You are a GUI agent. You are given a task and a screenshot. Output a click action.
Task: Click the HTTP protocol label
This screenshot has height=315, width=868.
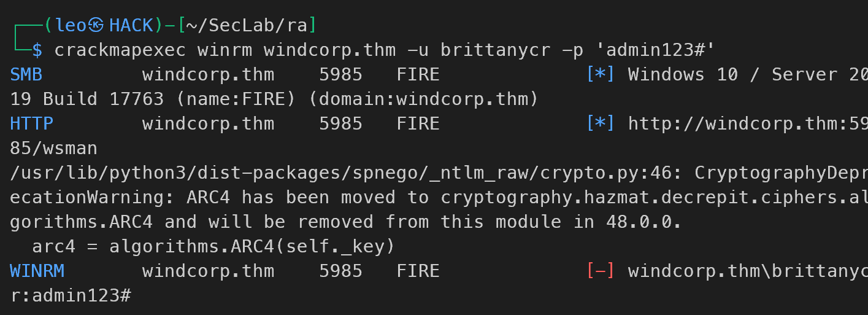[32, 123]
